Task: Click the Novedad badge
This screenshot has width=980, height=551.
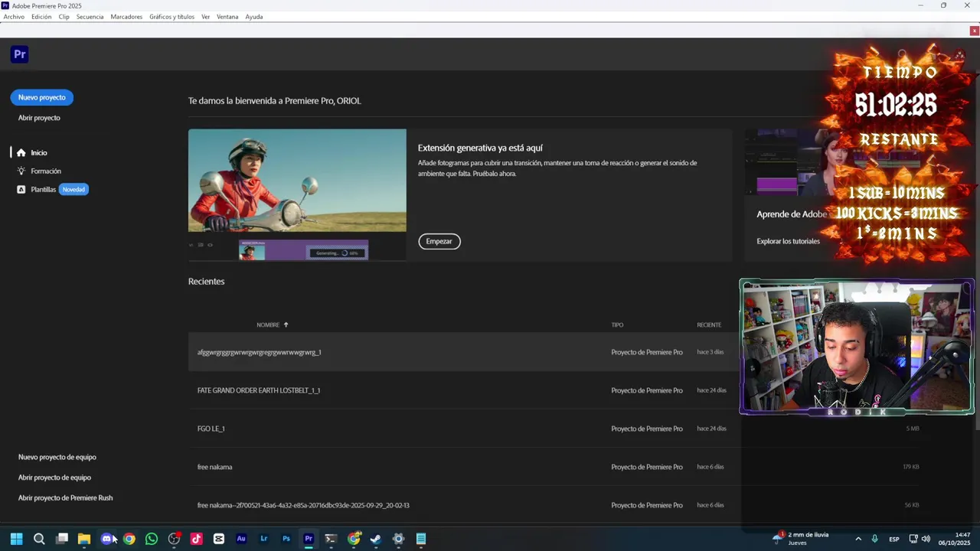Action: pyautogui.click(x=74, y=190)
